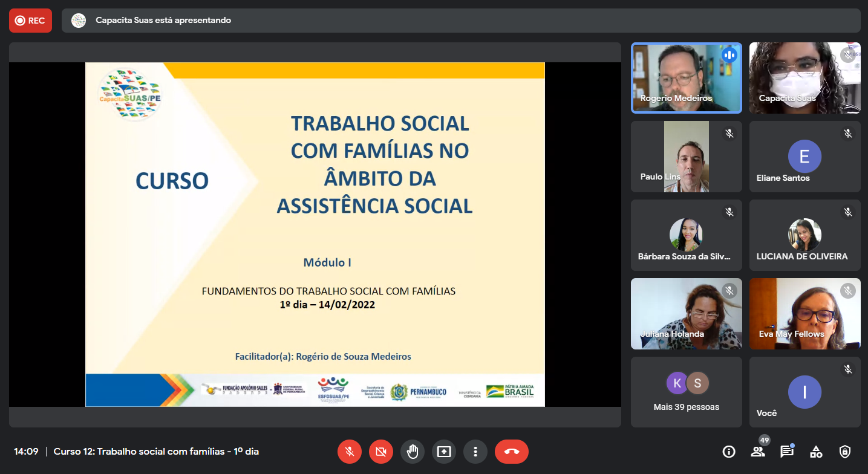Click the present screen button
Screen dimensions: 868x474
pos(444,452)
